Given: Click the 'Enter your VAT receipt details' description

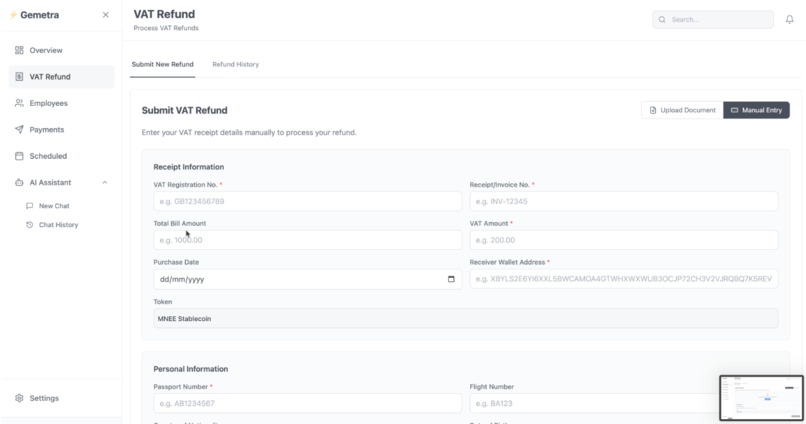Looking at the screenshot, I should 249,133.
